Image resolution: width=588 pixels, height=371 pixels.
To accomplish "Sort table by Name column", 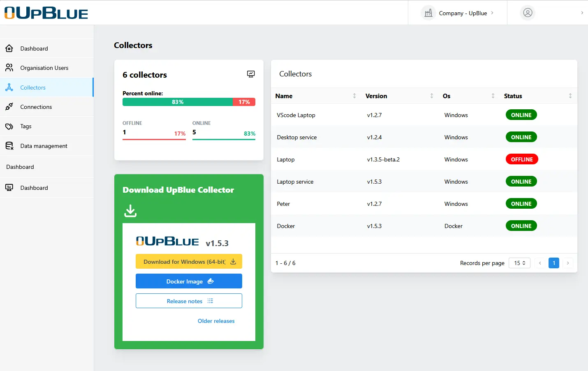I will (354, 96).
